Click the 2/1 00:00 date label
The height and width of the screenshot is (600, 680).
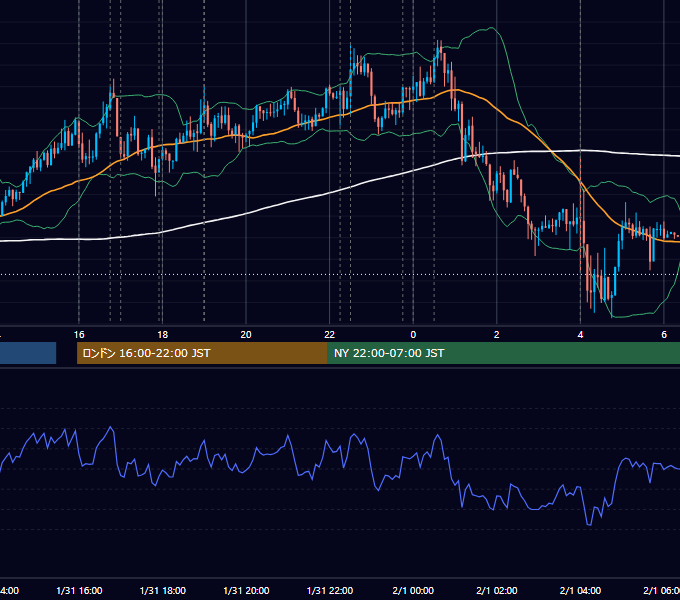pos(413,590)
